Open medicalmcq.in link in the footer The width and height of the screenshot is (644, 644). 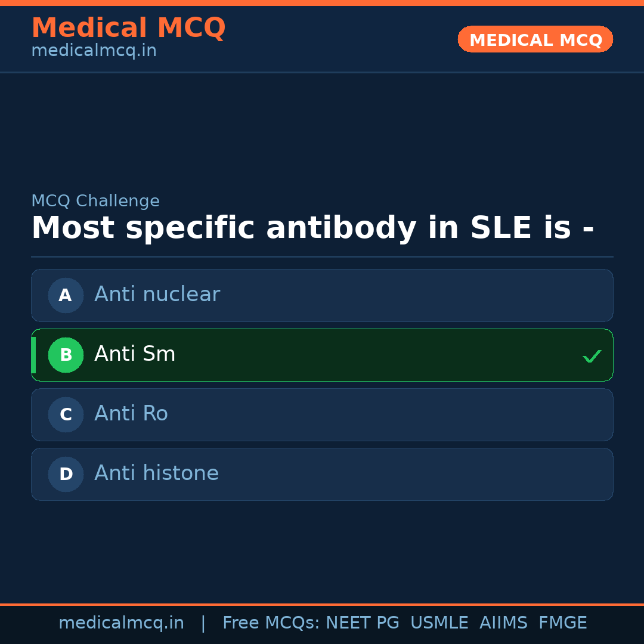(121, 623)
